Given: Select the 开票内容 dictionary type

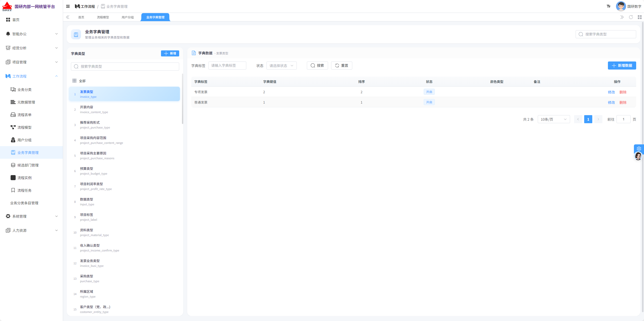Looking at the screenshot, I should pos(124,109).
